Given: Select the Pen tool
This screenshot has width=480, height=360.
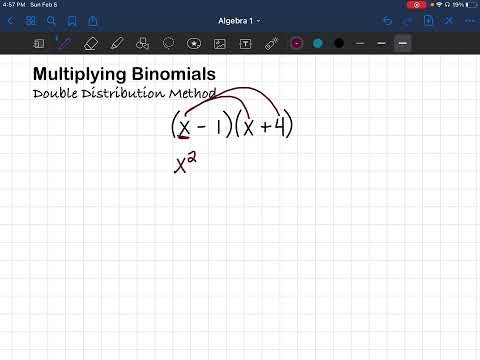Looking at the screenshot, I should click(65, 43).
